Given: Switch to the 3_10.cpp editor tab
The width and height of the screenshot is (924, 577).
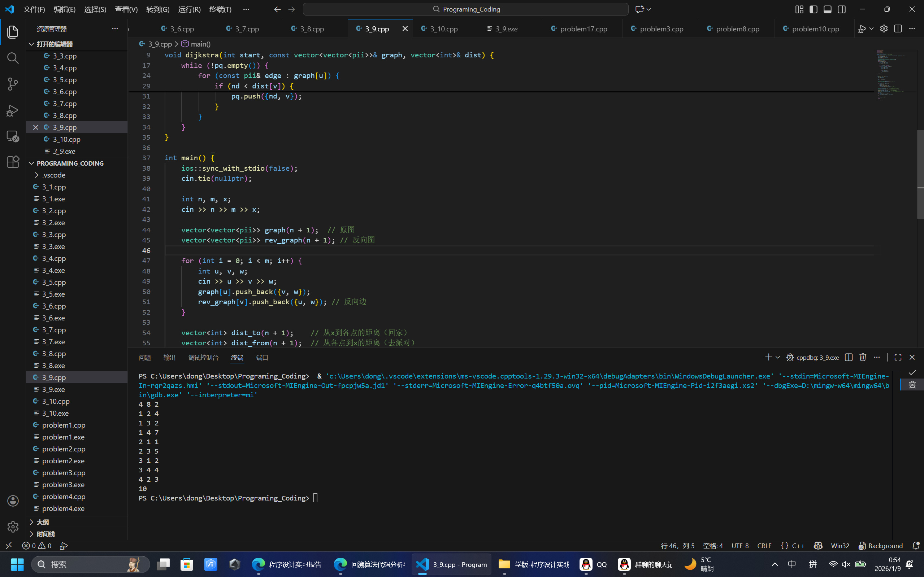Looking at the screenshot, I should (x=444, y=29).
